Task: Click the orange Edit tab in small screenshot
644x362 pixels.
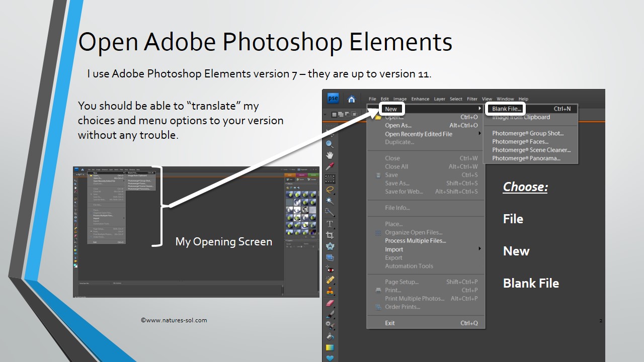Action: click(290, 174)
